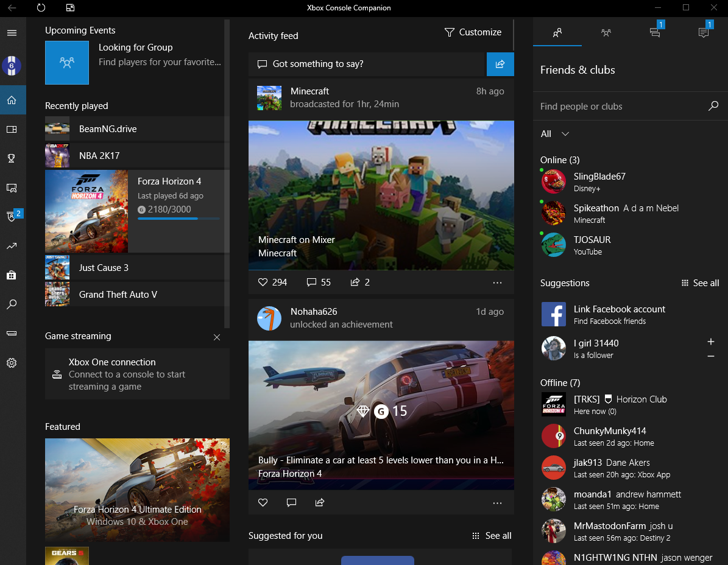This screenshot has width=728, height=565.
Task: Open more options on Nohaha626 post
Action: 497,503
